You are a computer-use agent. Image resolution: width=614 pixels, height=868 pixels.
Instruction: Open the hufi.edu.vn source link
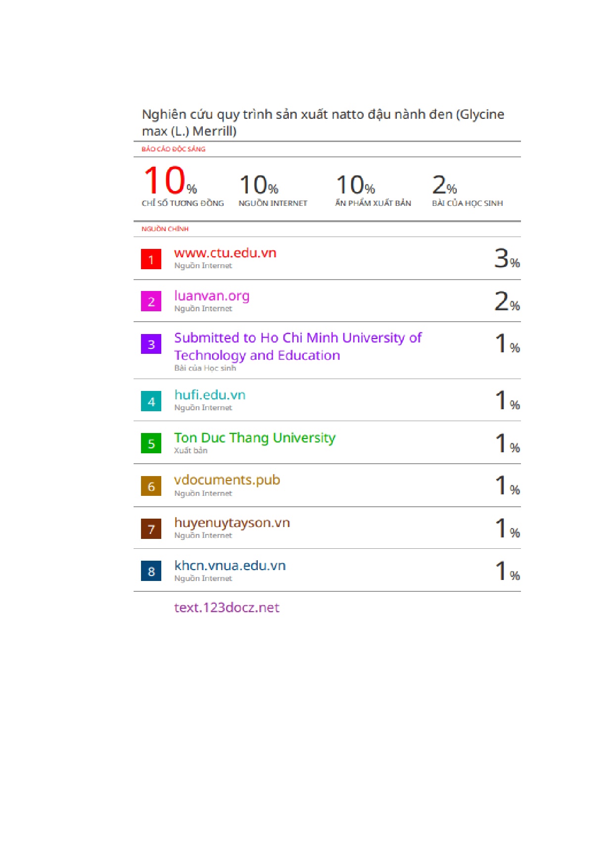pyautogui.click(x=210, y=395)
